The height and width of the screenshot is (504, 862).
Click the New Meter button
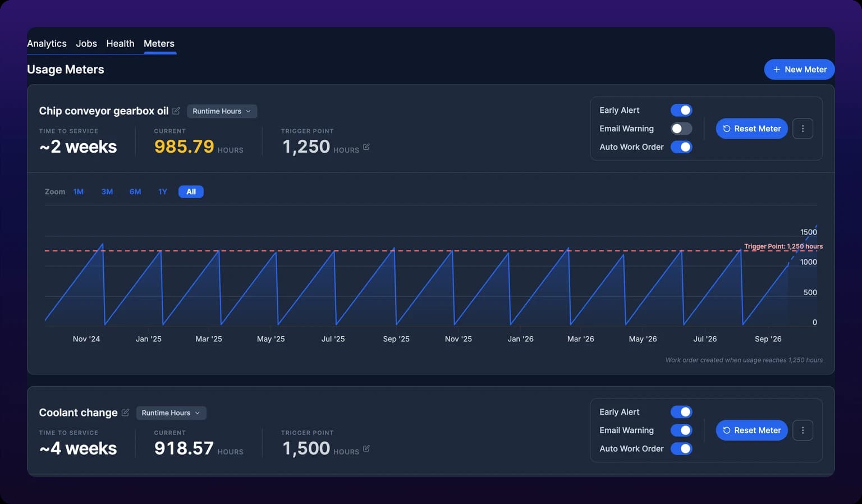[799, 70]
